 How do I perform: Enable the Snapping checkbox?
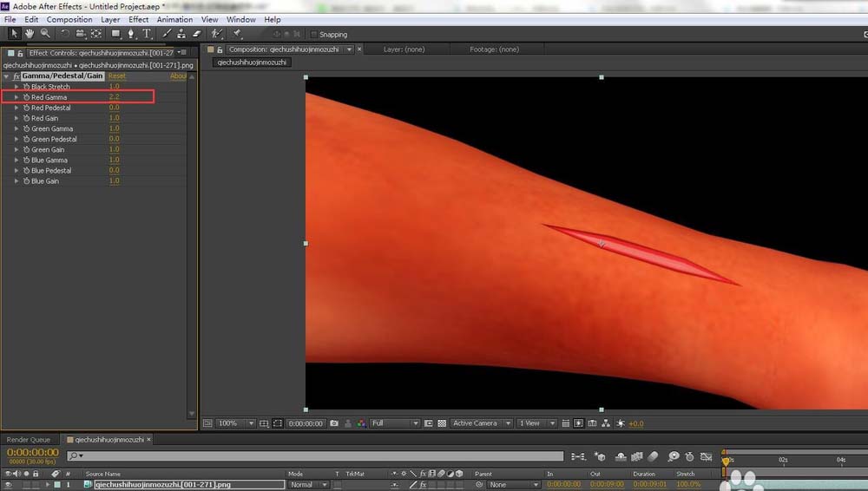(314, 35)
